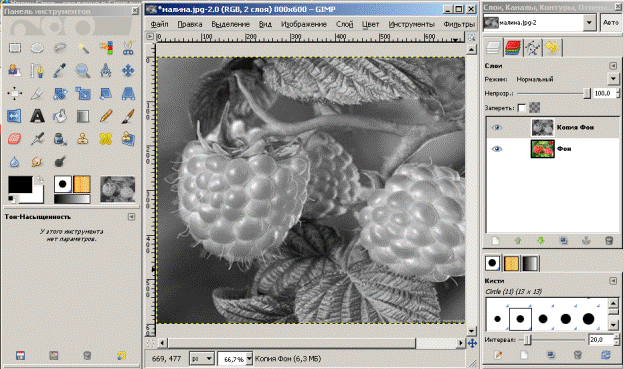Viewport: 624px width, 369px height.
Task: Open the 'Правка' menu
Action: click(189, 24)
